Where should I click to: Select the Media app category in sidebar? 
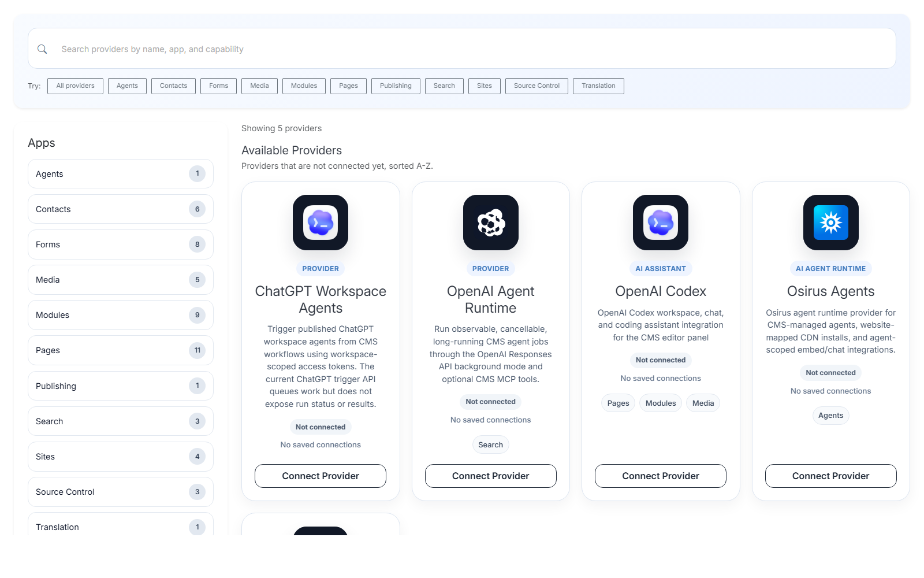click(x=121, y=280)
